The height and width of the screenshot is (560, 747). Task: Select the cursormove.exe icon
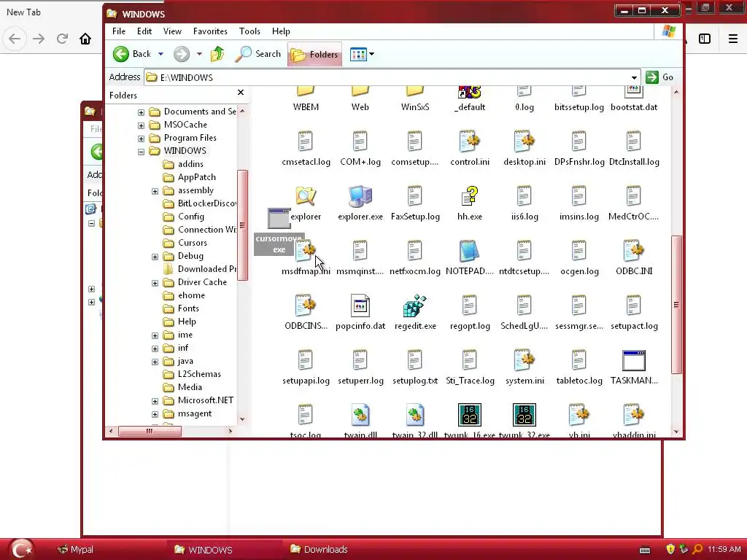click(x=279, y=219)
